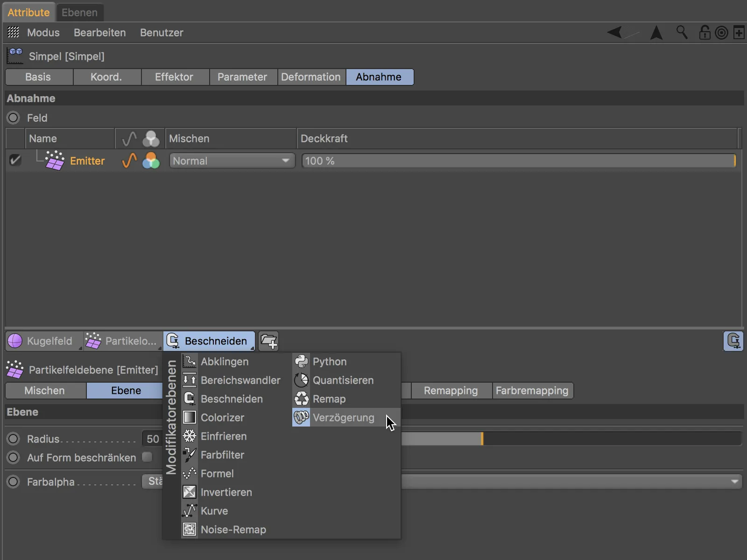Toggle the Radius animation circle

tap(14, 439)
